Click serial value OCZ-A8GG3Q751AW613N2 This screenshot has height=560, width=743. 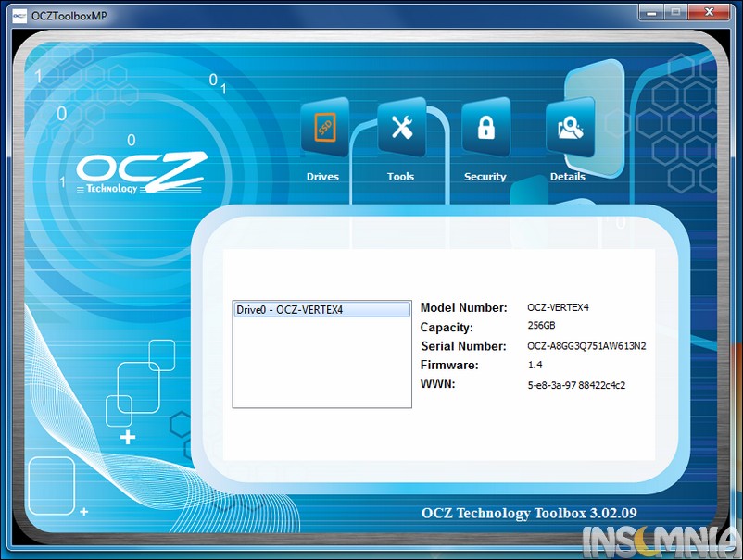pos(586,346)
